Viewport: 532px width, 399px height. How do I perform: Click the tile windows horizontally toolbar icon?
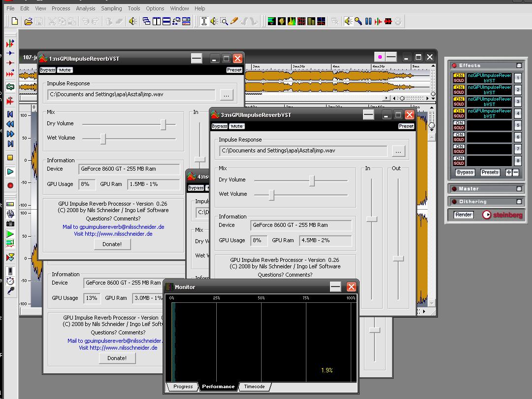tap(166, 21)
